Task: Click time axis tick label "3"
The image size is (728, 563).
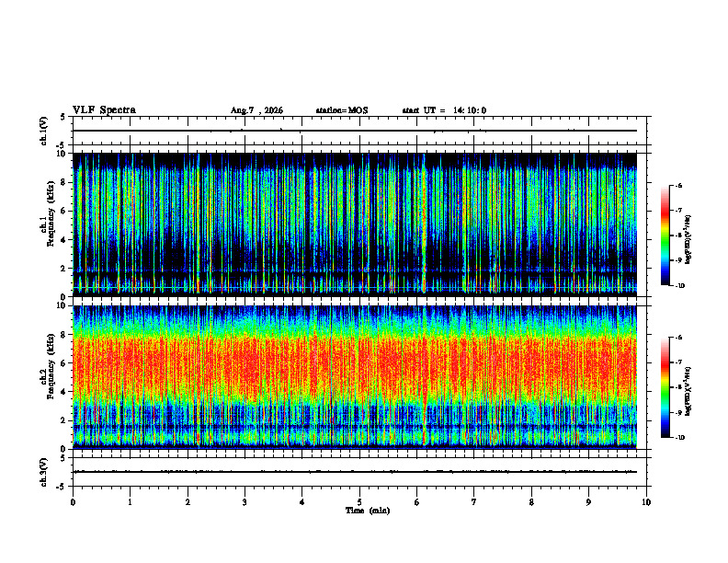Action: (245, 502)
